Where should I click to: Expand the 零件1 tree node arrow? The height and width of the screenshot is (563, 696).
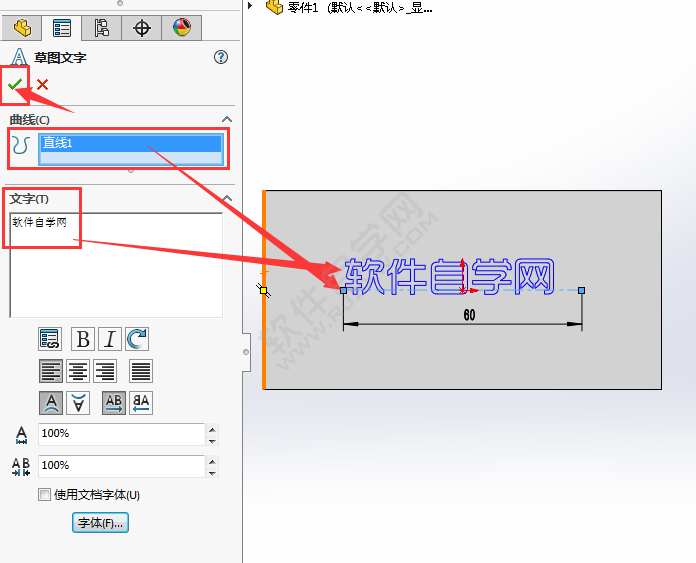[250, 6]
